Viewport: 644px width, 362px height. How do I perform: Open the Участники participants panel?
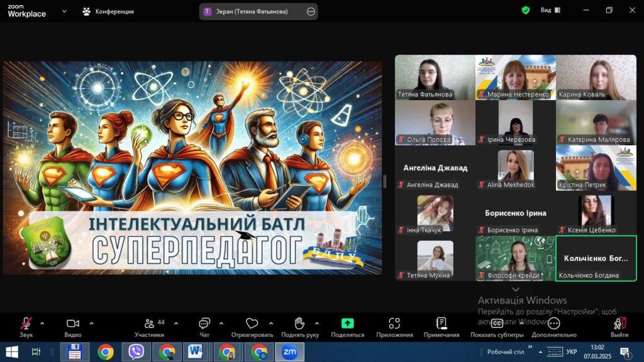(x=150, y=327)
